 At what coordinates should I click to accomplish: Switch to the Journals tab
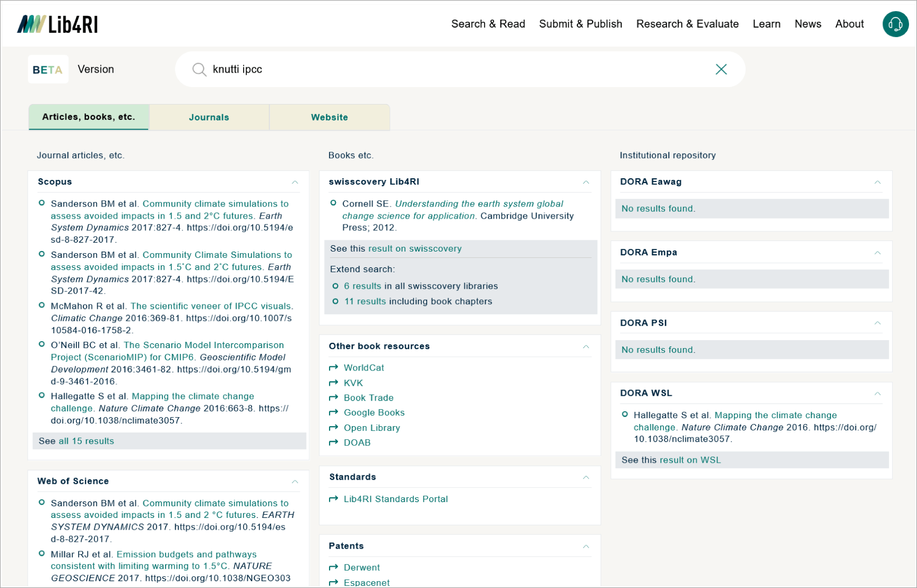209,117
